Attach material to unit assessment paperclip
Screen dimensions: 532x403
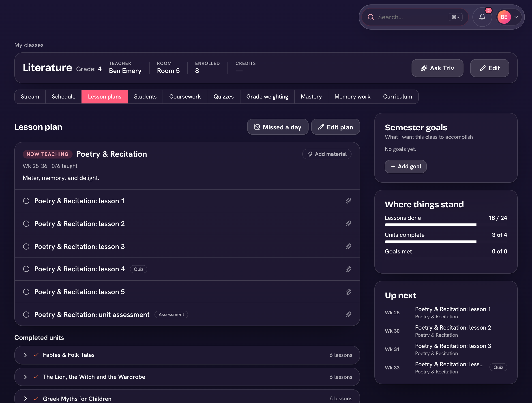[348, 315]
